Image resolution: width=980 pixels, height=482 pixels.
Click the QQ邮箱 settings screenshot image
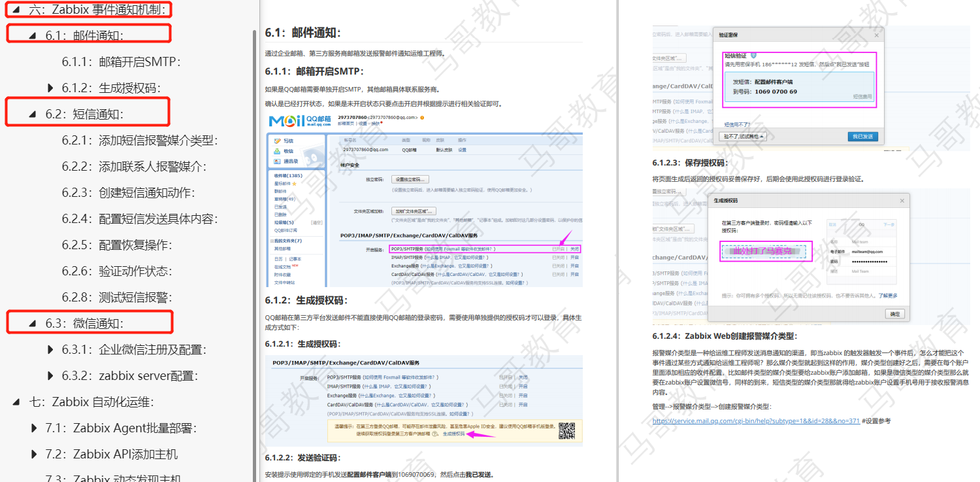425,199
